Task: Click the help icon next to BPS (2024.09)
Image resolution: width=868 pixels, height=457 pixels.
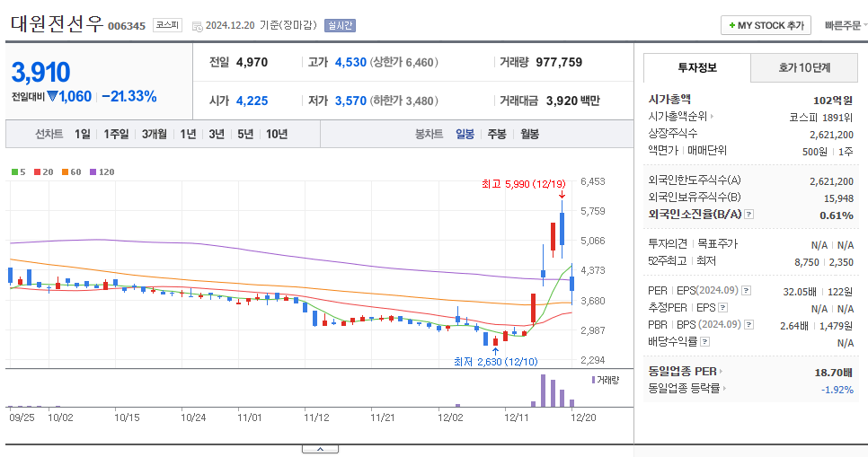Action: (749, 325)
